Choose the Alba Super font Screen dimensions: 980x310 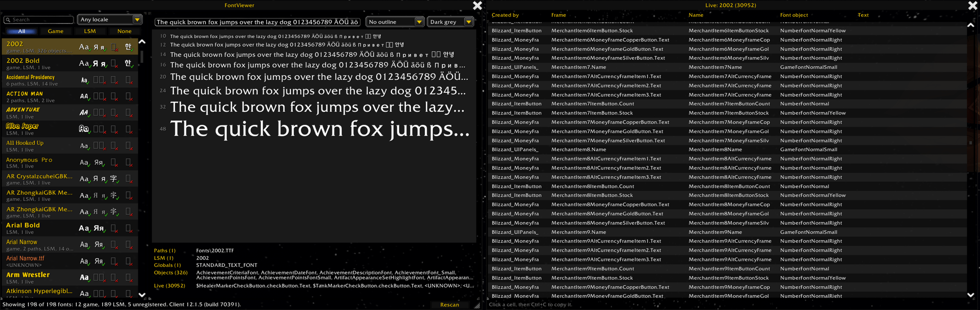(70, 129)
